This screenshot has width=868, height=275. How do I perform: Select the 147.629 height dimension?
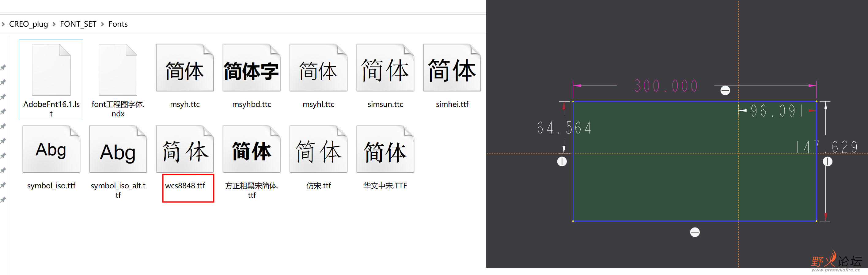pyautogui.click(x=827, y=147)
